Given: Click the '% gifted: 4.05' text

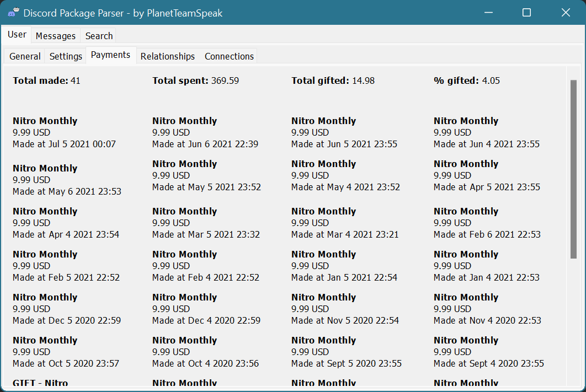Looking at the screenshot, I should (467, 80).
